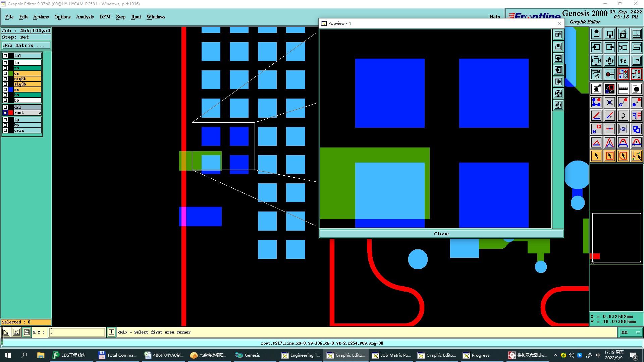Image resolution: width=644 pixels, height=362 pixels.
Task: Click the mirror features tool icon
Action: (x=636, y=116)
